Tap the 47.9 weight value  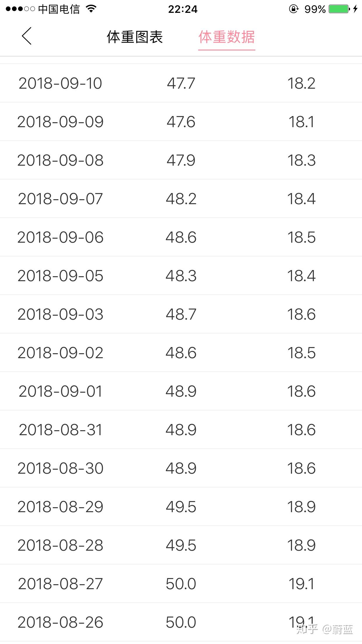181,160
